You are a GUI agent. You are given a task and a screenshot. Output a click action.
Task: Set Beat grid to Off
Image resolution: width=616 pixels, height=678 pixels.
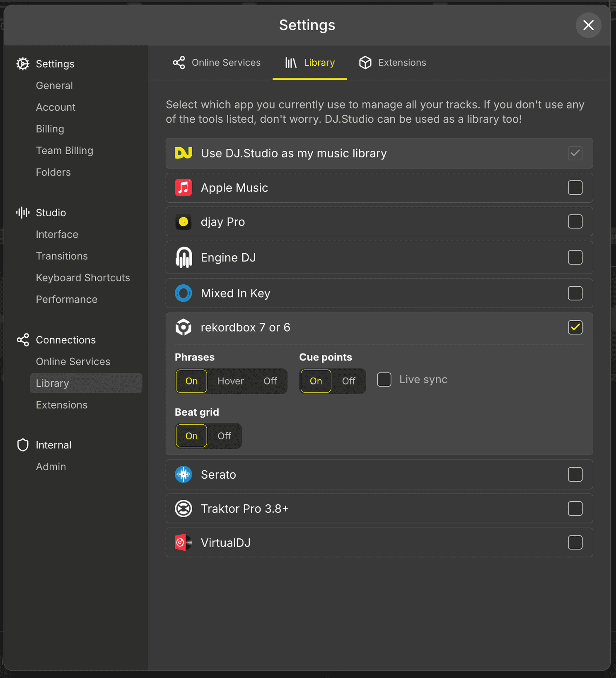(224, 436)
